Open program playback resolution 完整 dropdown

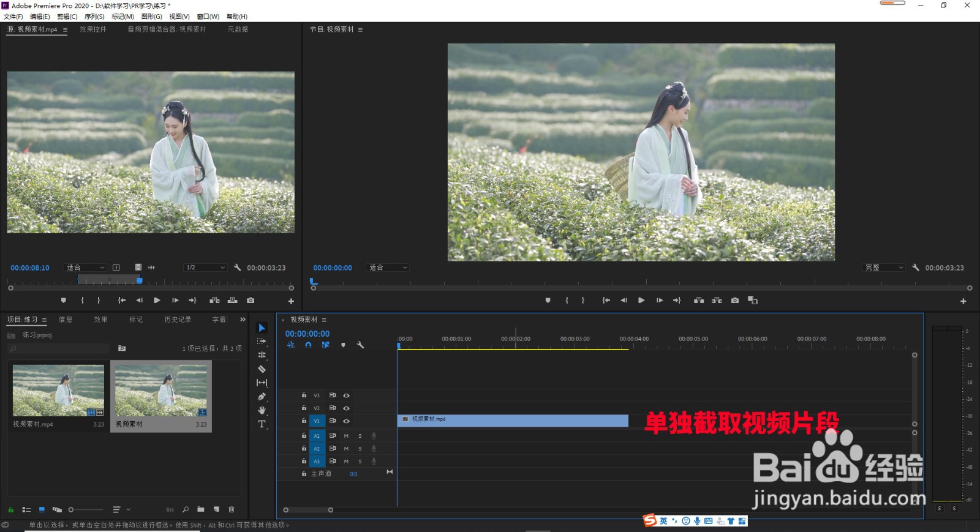point(884,268)
